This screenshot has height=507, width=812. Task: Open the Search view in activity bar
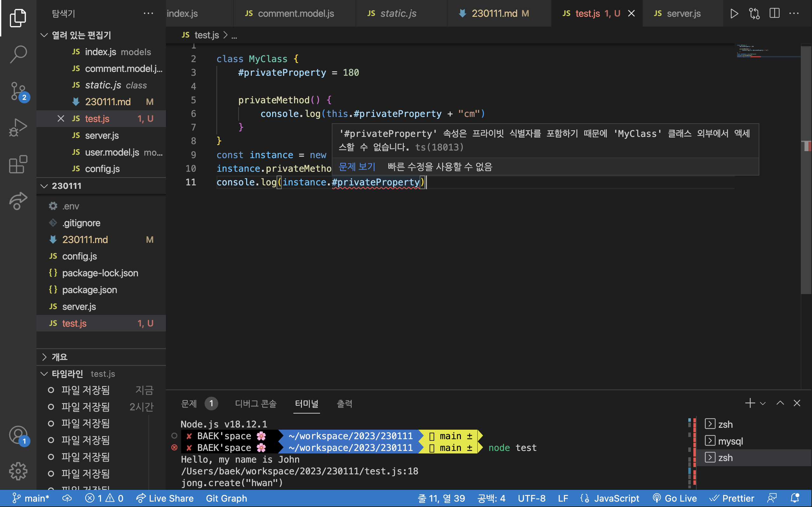point(18,54)
